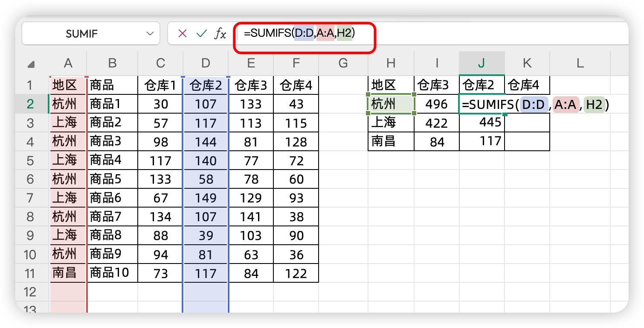This screenshot has height=328, width=644.
Task: Select the 商品7 cell
Action: pos(112,217)
